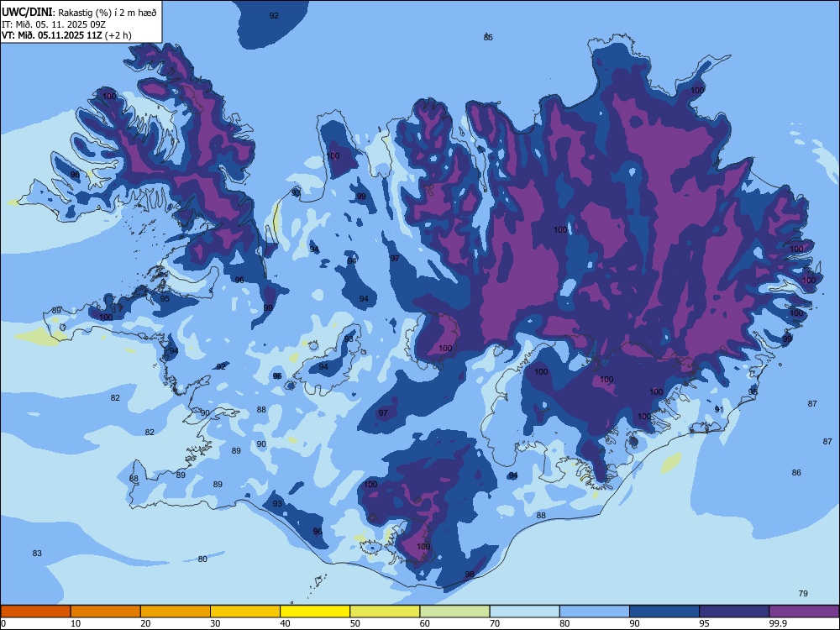Click the 20–30 light orange legend swatch
This screenshot has width=840, height=630.
click(176, 612)
